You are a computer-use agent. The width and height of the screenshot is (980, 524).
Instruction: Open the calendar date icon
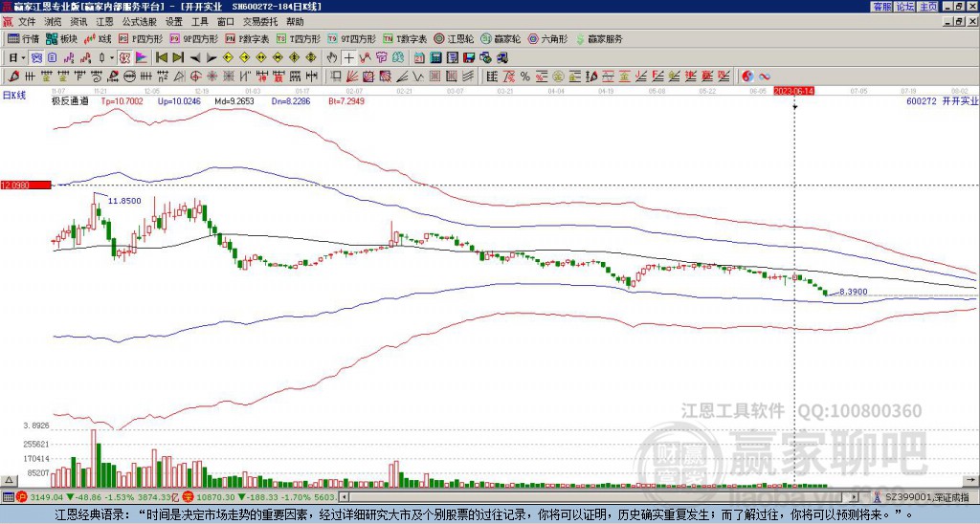coord(419,58)
